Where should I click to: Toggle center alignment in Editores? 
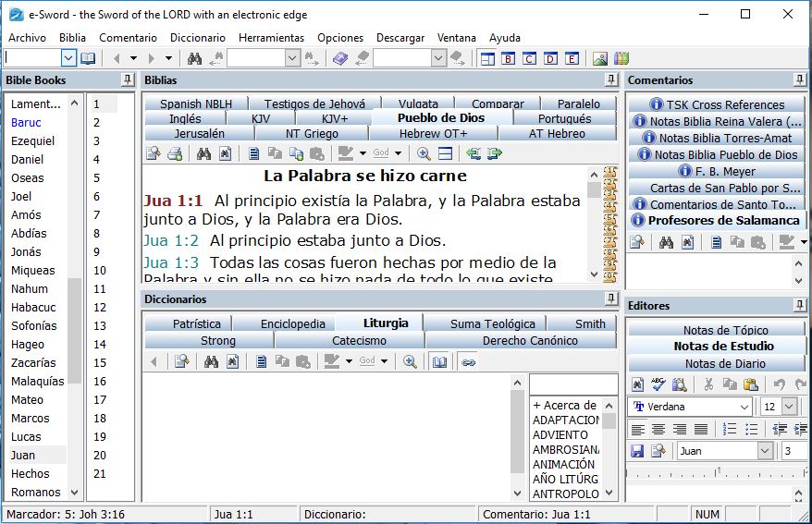[658, 429]
